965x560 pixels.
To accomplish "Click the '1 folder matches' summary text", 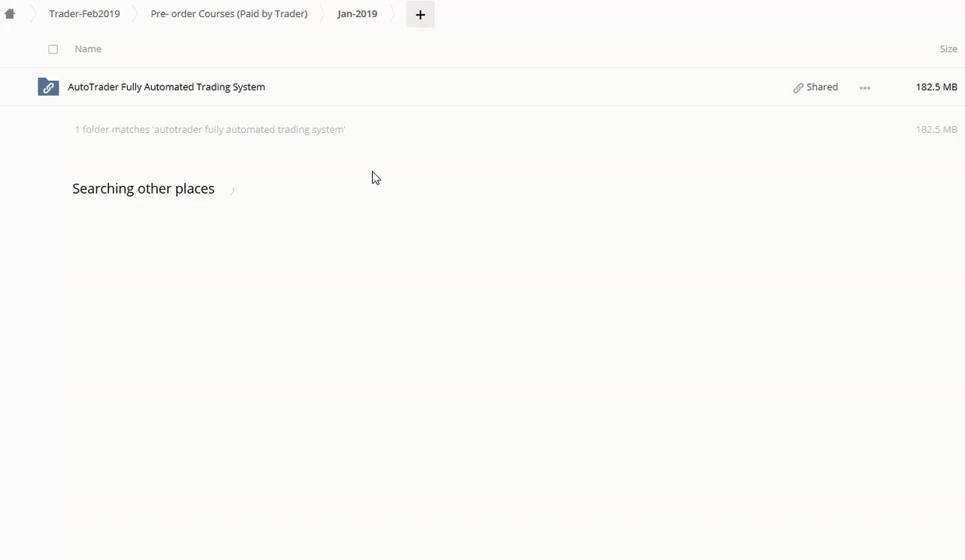I will [210, 130].
